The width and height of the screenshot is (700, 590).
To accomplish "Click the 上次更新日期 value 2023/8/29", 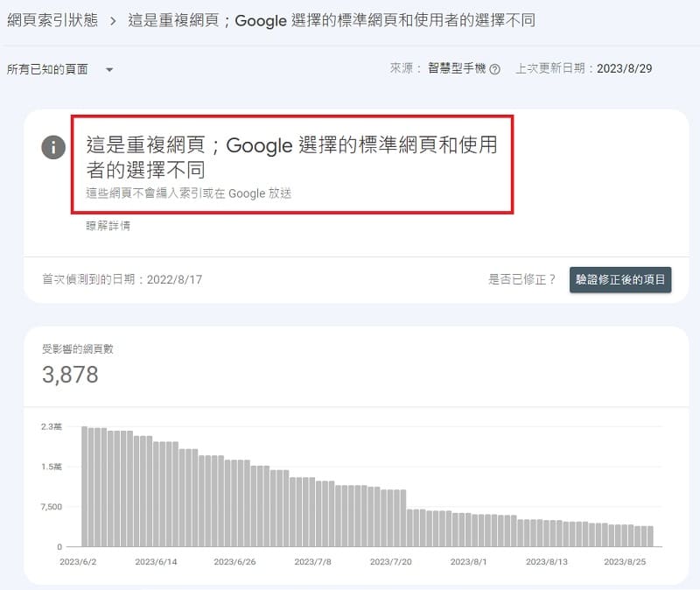I will tap(624, 68).
